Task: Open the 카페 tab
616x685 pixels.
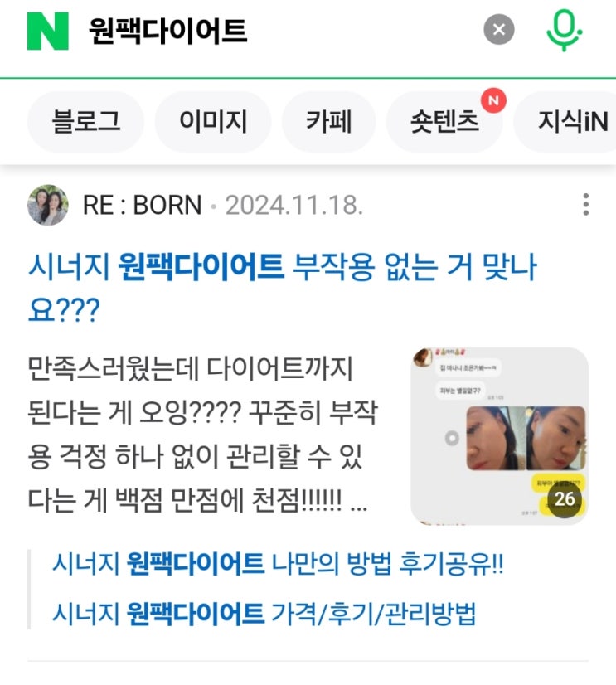Action: point(328,121)
